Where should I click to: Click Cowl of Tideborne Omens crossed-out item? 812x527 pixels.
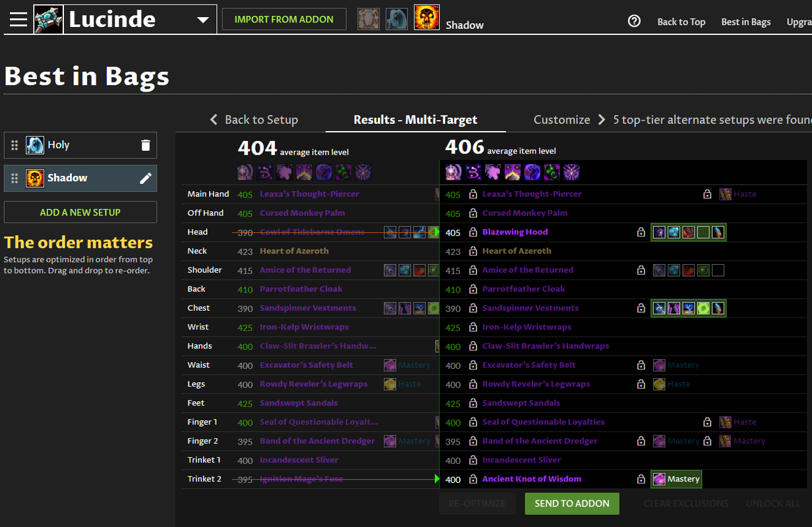point(312,232)
